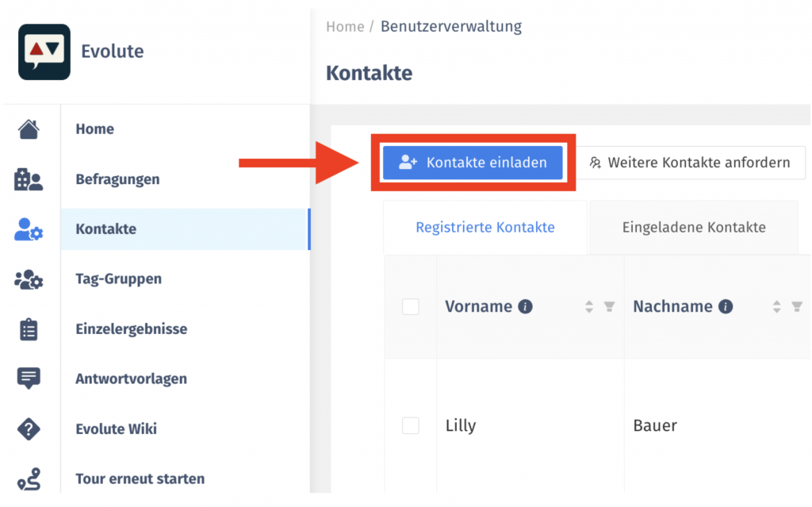Click the Tag-Gruppen group icon
This screenshot has width=812, height=507.
click(x=29, y=279)
